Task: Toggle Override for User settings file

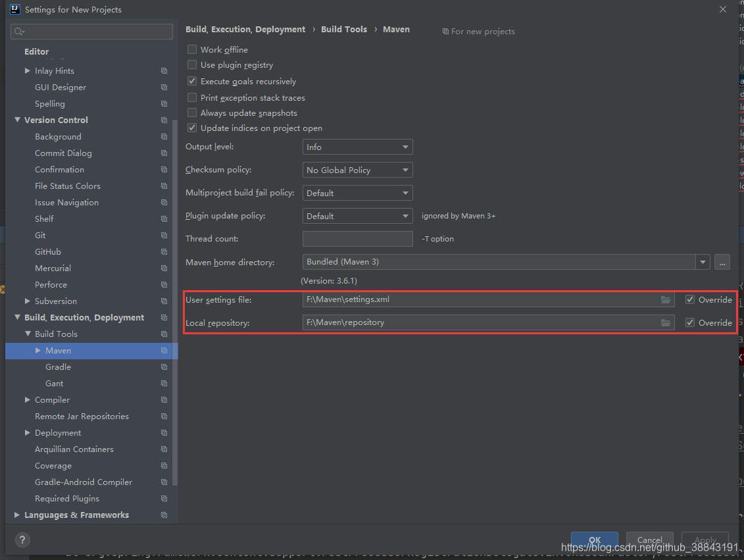Action: [690, 299]
